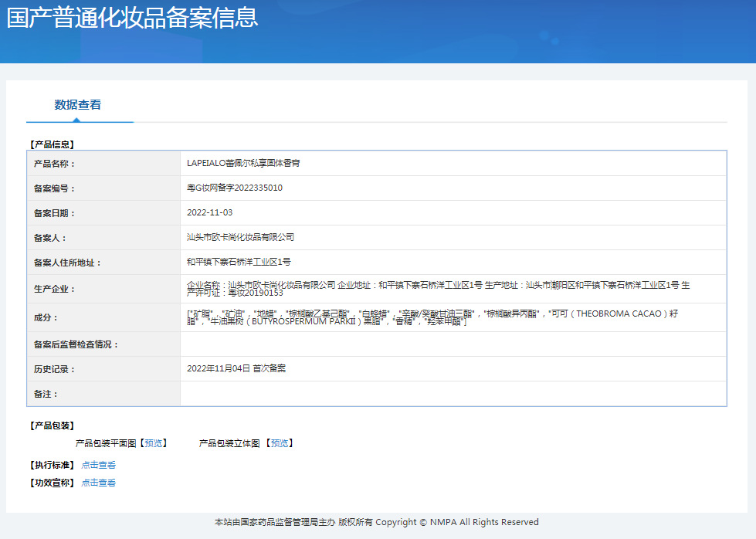Switch to the 数据查看 tab
The image size is (756, 539).
(x=80, y=105)
